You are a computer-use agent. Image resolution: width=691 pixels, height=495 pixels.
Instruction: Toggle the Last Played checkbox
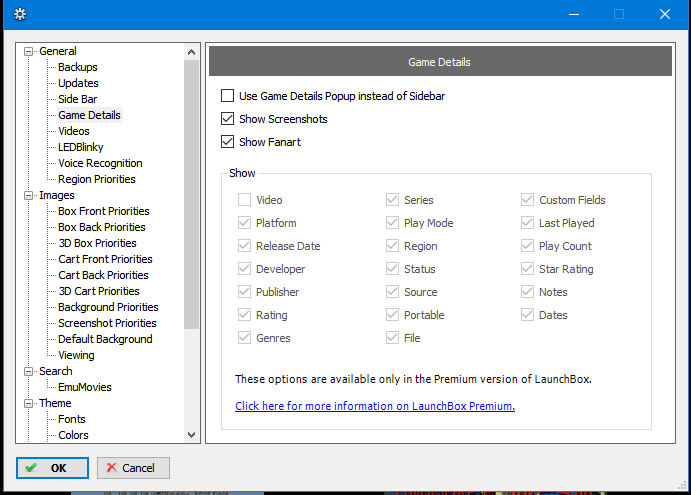tap(527, 223)
